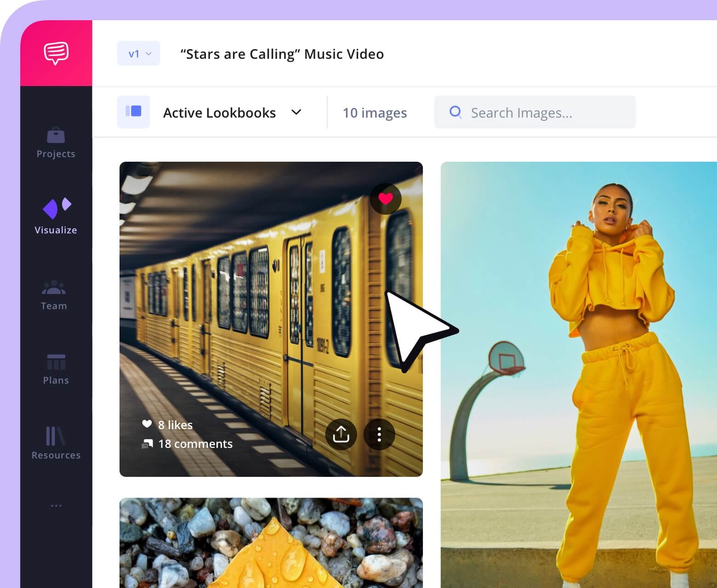The width and height of the screenshot is (717, 588).
Task: Click the 10 images label
Action: (375, 113)
